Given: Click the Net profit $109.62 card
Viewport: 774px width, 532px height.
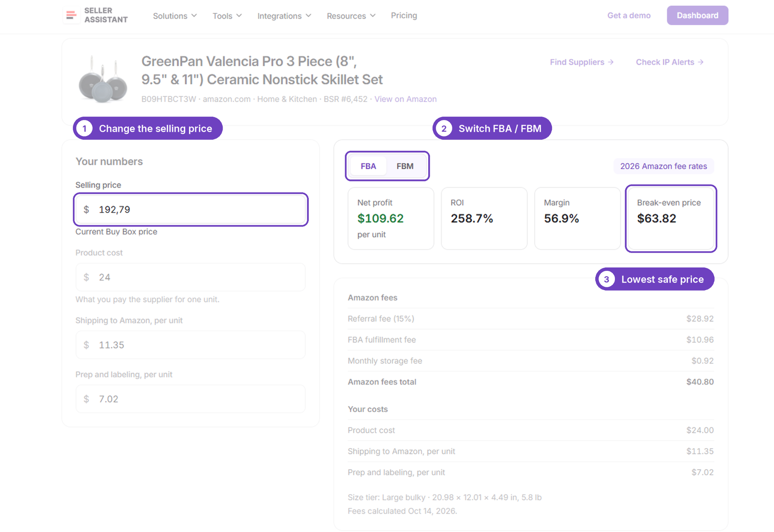Looking at the screenshot, I should 391,219.
